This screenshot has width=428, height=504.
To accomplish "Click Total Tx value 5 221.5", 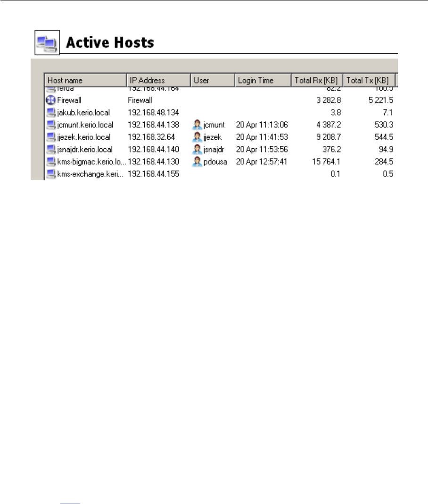I will tap(381, 101).
